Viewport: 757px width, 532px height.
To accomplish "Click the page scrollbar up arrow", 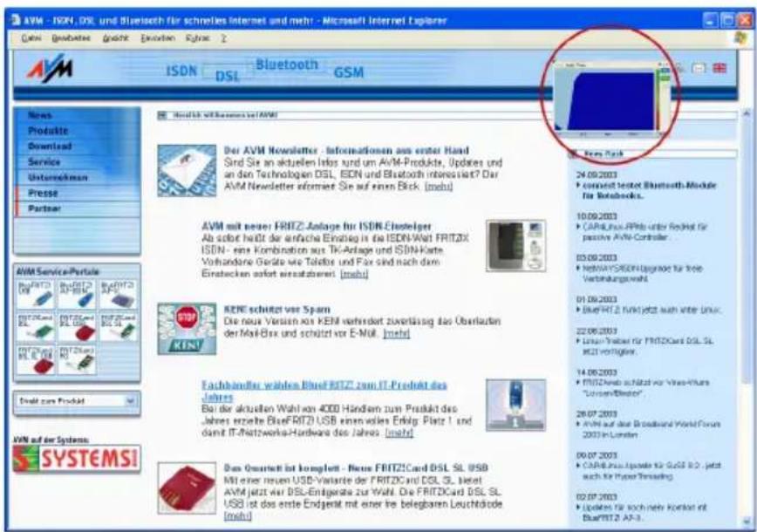I will point(747,114).
